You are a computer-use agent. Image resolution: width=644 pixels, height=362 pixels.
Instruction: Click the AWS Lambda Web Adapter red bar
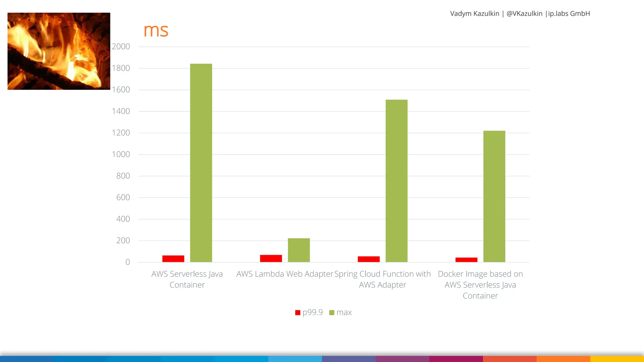[x=271, y=258]
